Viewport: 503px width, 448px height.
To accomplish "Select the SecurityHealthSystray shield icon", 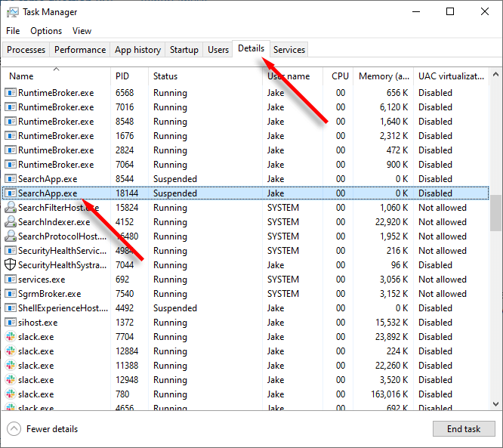I will pyautogui.click(x=11, y=264).
